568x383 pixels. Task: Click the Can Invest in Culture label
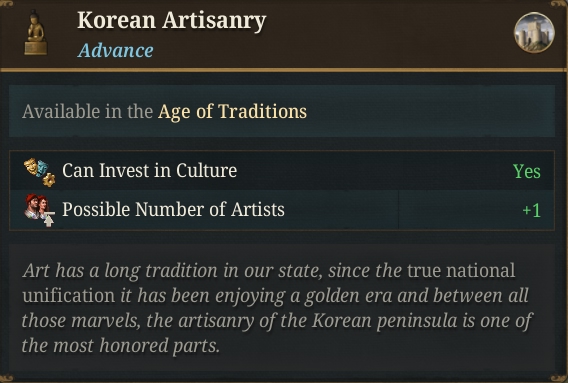[149, 171]
